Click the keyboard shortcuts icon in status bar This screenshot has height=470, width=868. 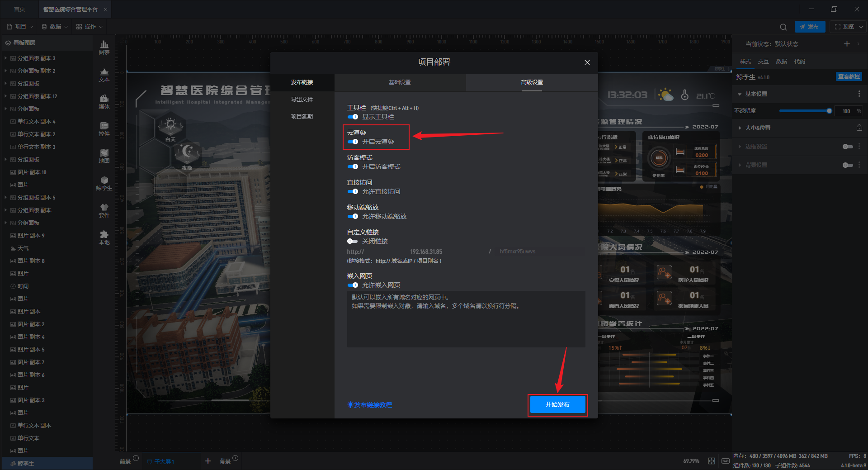pyautogui.click(x=725, y=461)
